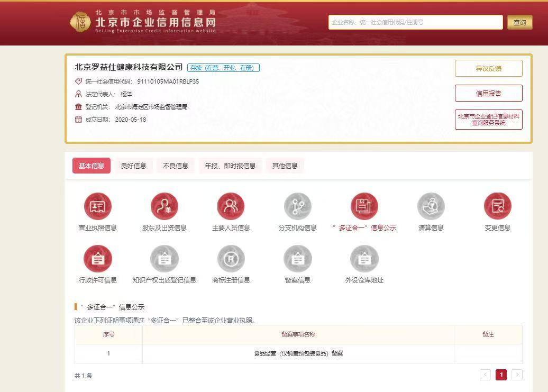
Task: Click the 异议反馈 button
Action: (x=489, y=68)
